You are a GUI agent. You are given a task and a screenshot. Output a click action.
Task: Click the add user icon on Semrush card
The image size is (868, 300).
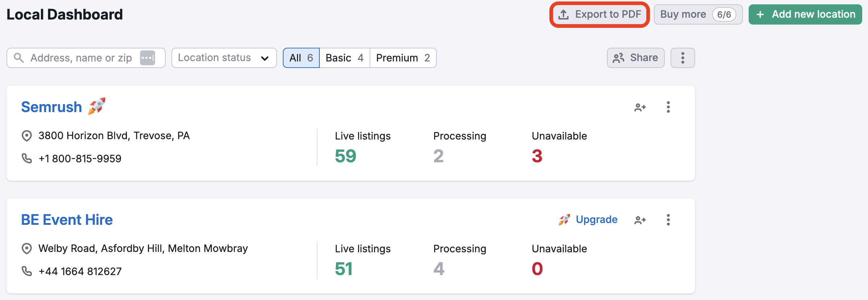tap(640, 107)
